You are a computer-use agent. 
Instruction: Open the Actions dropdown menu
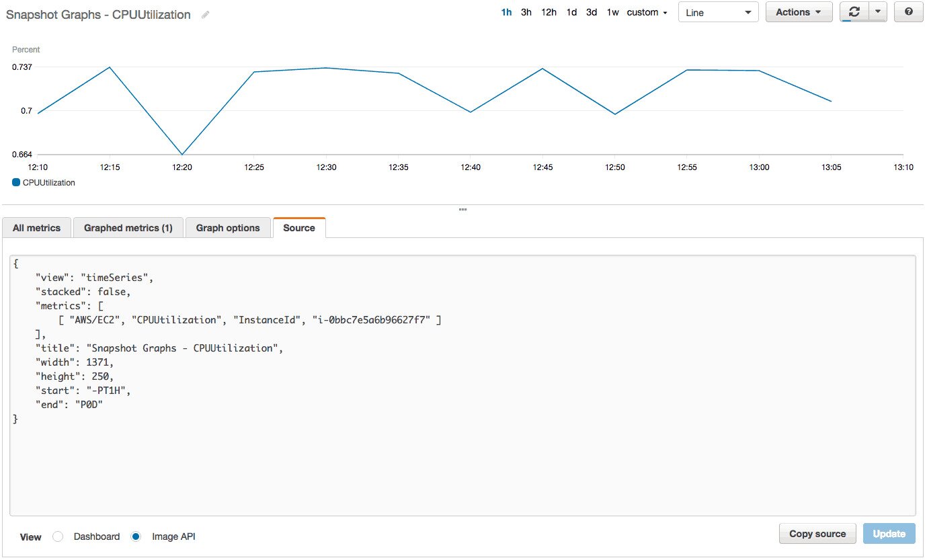pos(798,12)
